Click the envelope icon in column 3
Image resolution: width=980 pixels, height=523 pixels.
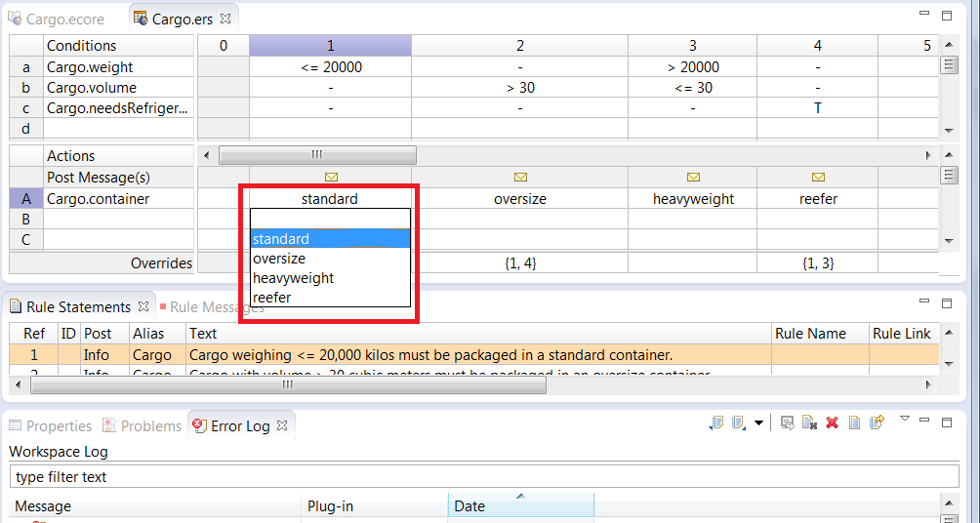693,178
